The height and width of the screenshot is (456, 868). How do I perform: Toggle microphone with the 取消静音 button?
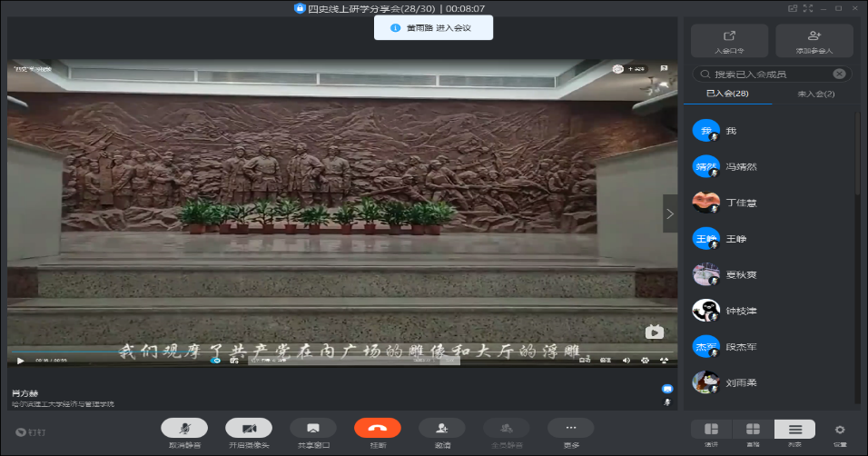[x=184, y=429]
